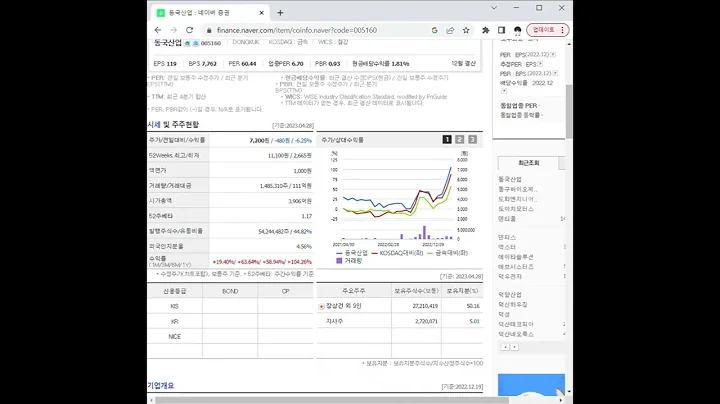Viewport: 720px width, 404px height.
Task: Switch chart to view 2
Action: tap(460, 139)
